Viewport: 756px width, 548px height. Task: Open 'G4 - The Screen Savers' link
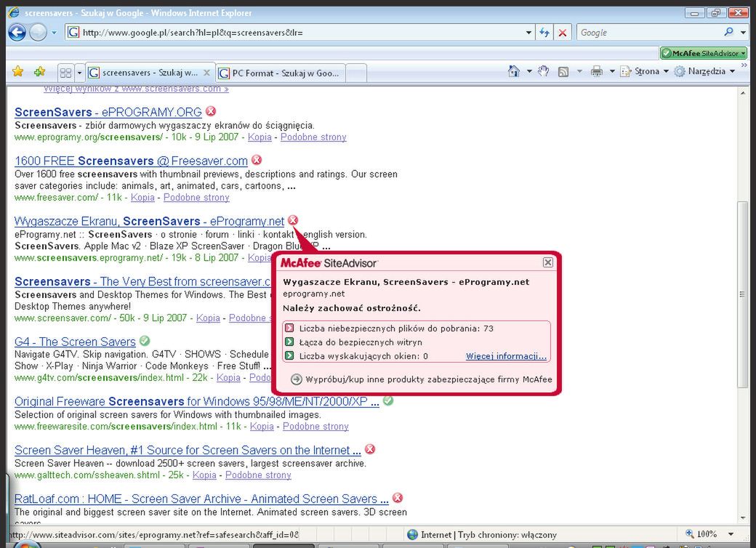point(75,342)
